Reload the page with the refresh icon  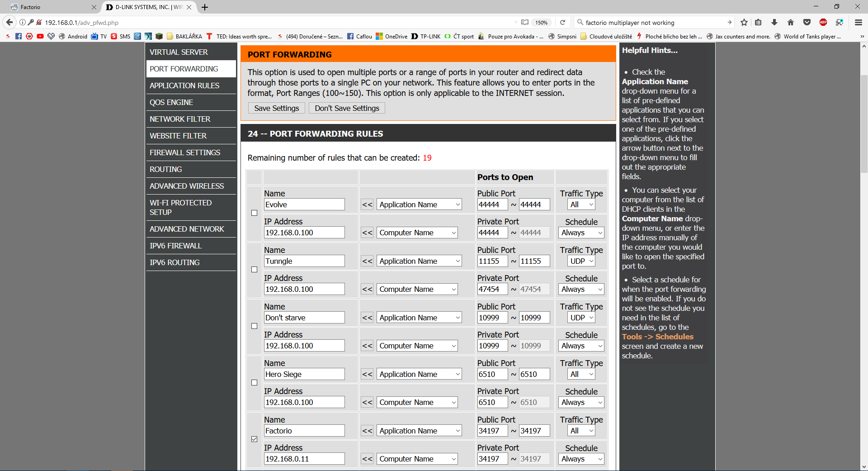point(562,22)
